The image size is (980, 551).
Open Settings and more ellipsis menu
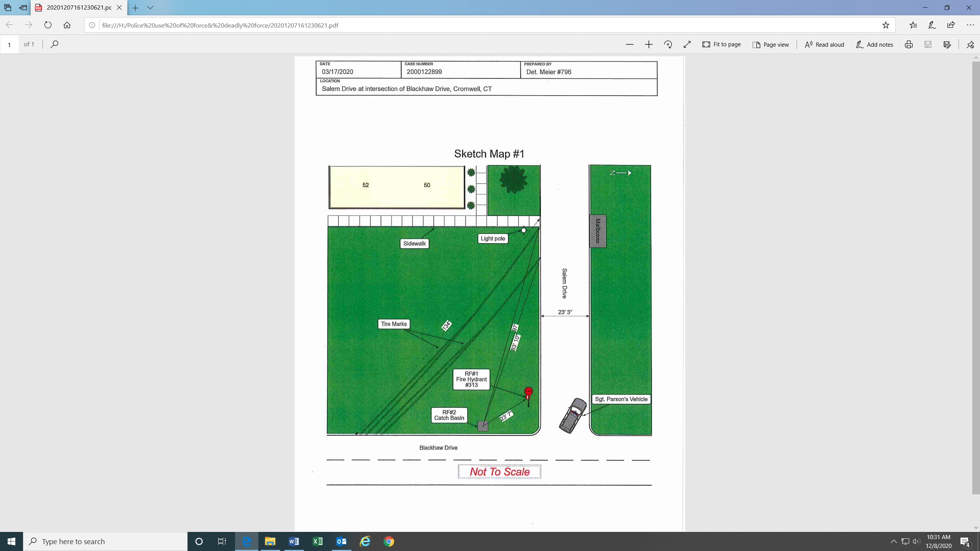(x=970, y=25)
